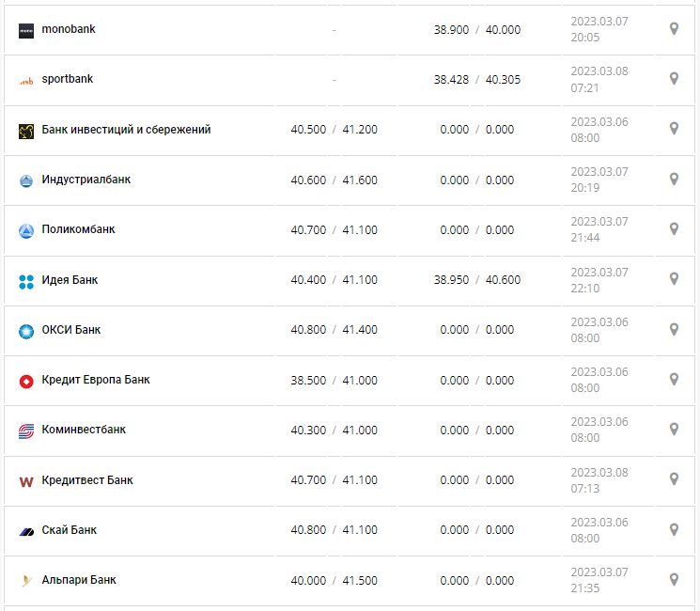
Task: Open location pin for Альпари Банк
Action: pos(674,580)
